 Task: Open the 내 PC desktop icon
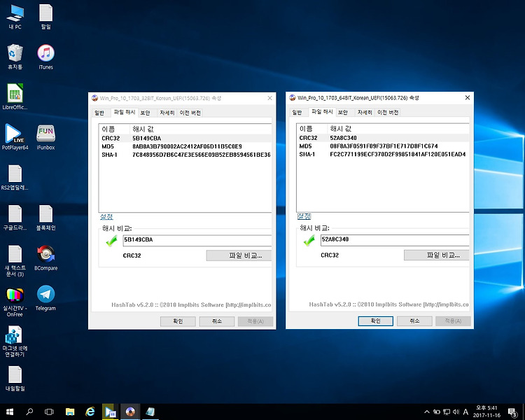point(15,17)
